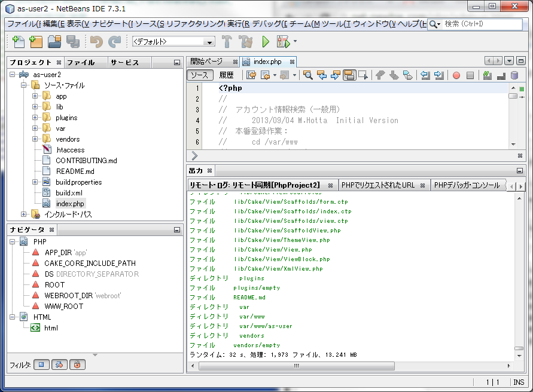Select build.xml in project tree
This screenshot has width=533, height=392.
tap(69, 193)
